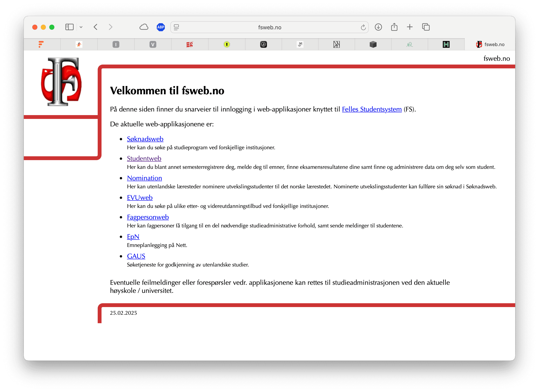539x392 pixels.
Task: Switch to the tab with yellow spiky exclamation icon
Action: tap(227, 44)
